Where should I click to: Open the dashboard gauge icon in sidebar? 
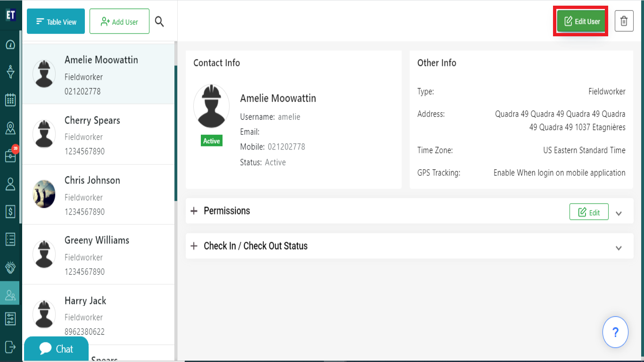pyautogui.click(x=10, y=45)
